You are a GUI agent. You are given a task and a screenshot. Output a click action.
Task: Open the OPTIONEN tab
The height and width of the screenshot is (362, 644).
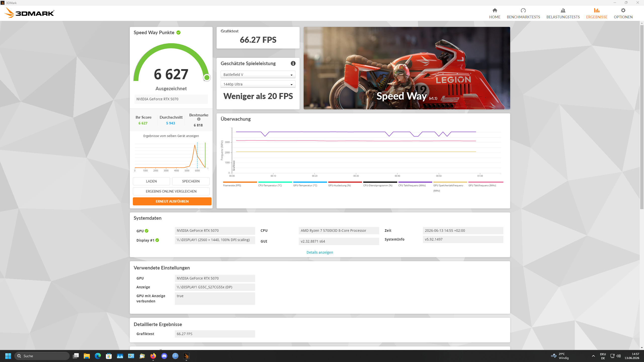pyautogui.click(x=623, y=13)
